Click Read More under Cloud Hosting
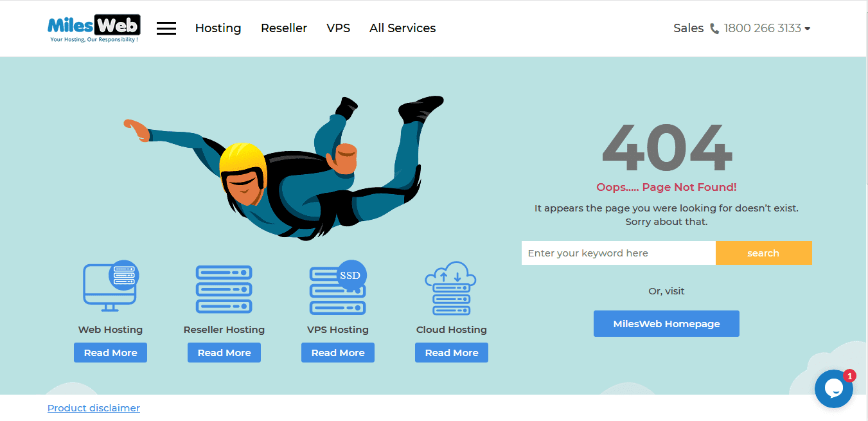The width and height of the screenshot is (868, 421). pyautogui.click(x=452, y=352)
